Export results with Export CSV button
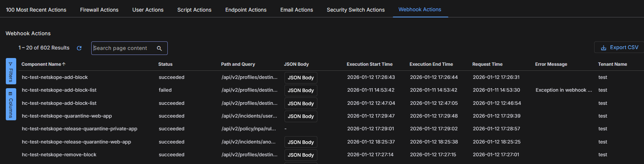The image size is (644, 164). click(619, 48)
